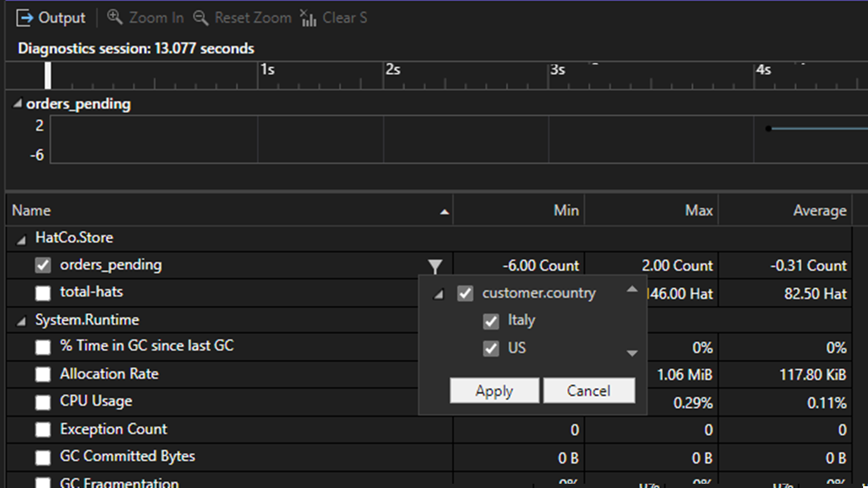Click the Apply button
This screenshot has height=488, width=868.
(494, 390)
